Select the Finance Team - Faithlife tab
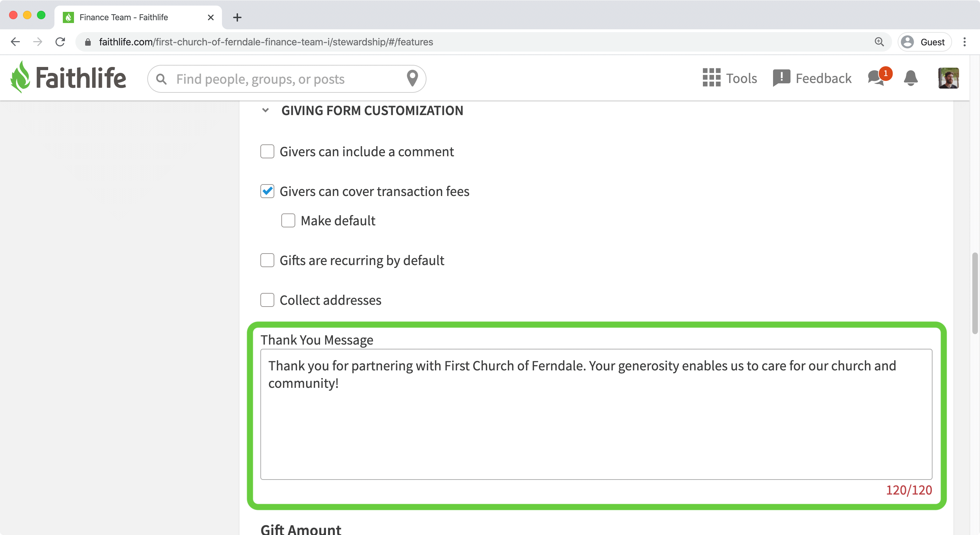 click(x=139, y=17)
